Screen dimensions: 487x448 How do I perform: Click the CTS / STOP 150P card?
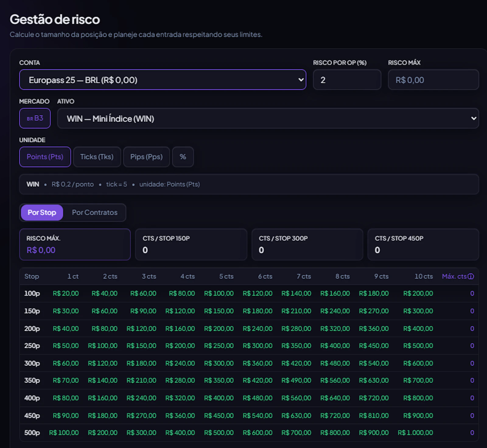[191, 245]
